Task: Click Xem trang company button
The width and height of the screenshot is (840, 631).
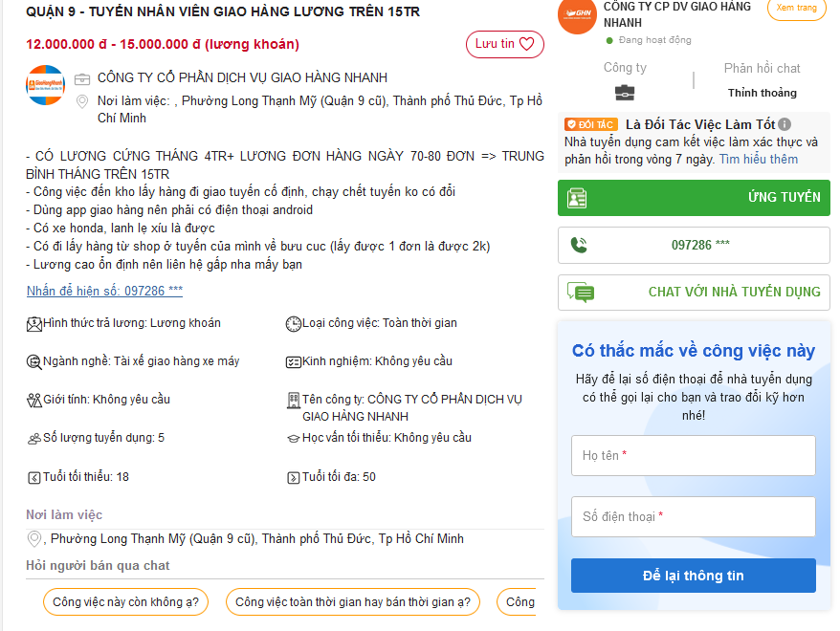Action: point(796,8)
